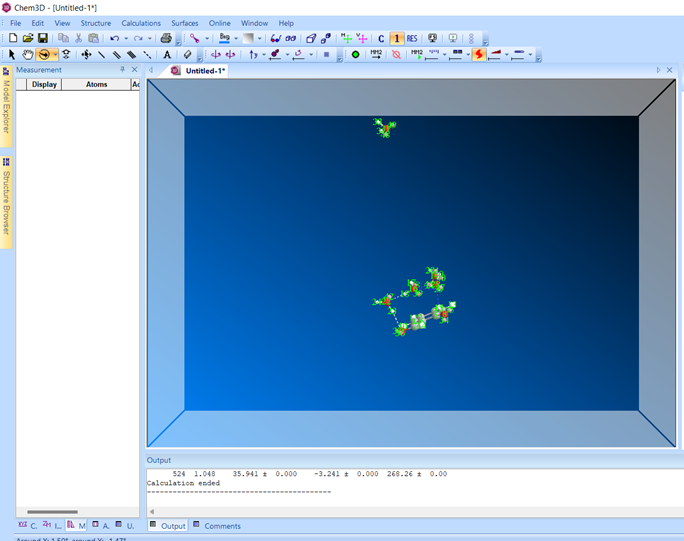The height and width of the screenshot is (541, 684).
Task: Select the Output tab
Action: pyautogui.click(x=168, y=526)
